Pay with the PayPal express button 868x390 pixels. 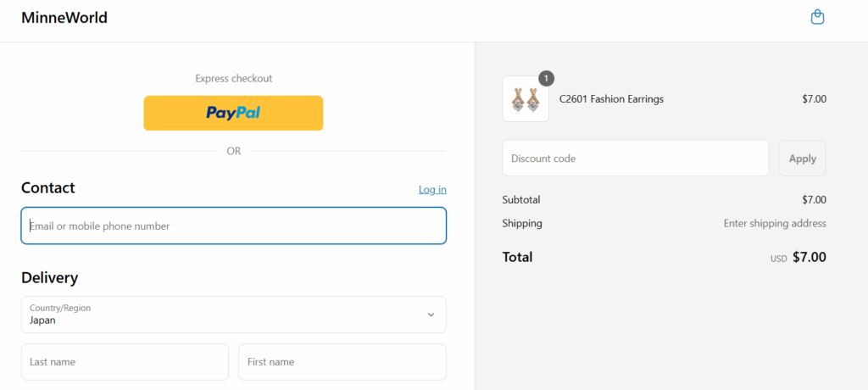(233, 113)
